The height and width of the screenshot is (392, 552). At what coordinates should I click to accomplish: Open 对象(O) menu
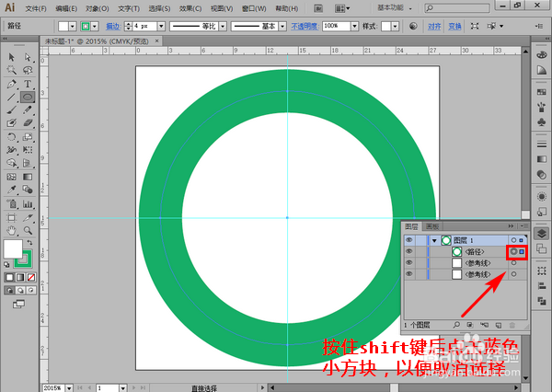98,8
